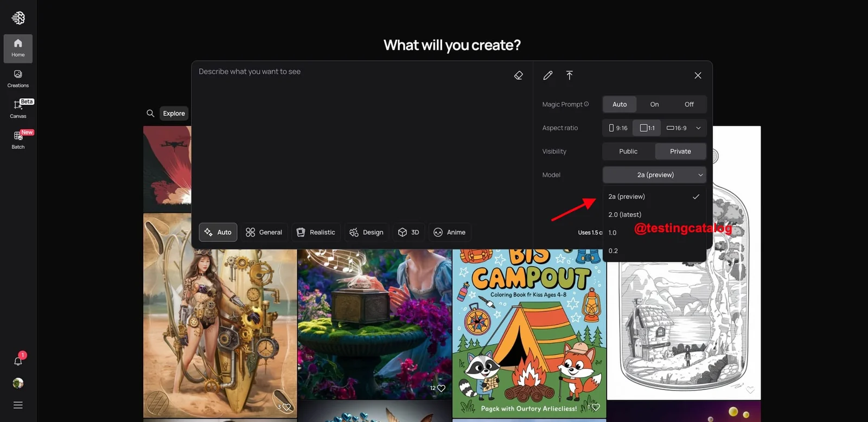Screen dimensions: 868x422
Task: Turn Magic Prompt On
Action: click(654, 104)
